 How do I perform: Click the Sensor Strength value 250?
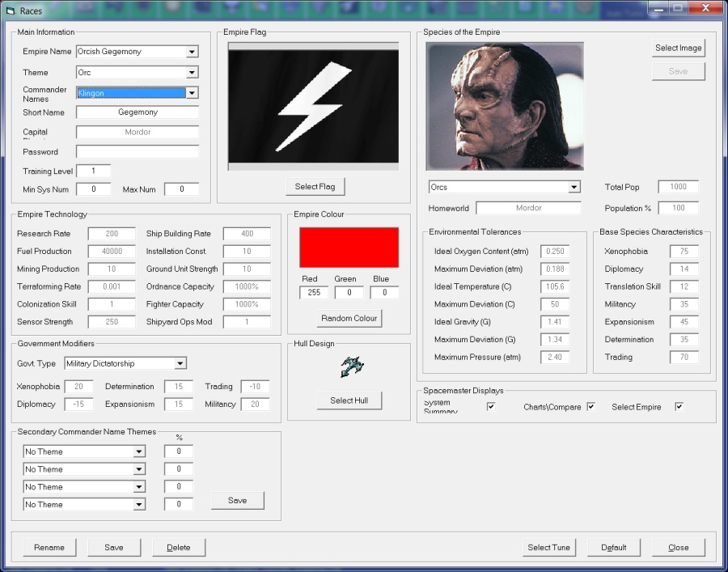(112, 322)
